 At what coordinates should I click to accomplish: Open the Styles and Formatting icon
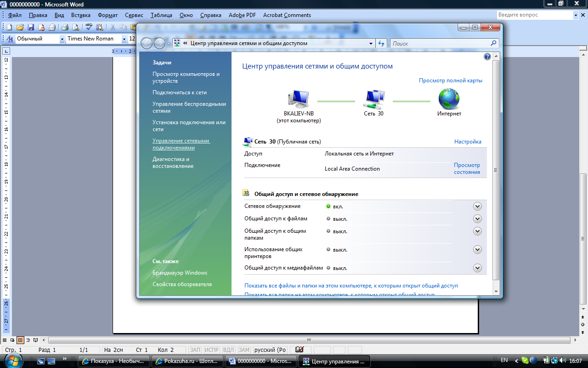pyautogui.click(x=10, y=39)
